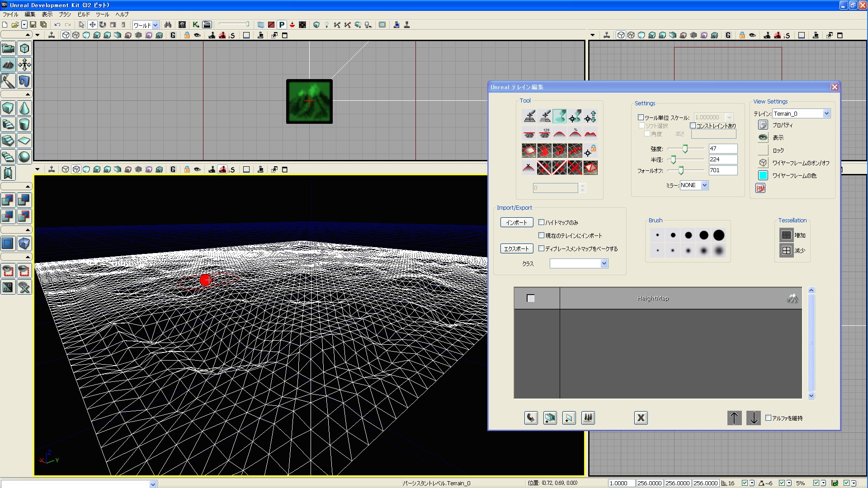Enable the ハイトマップのみ checkbox

click(541, 222)
